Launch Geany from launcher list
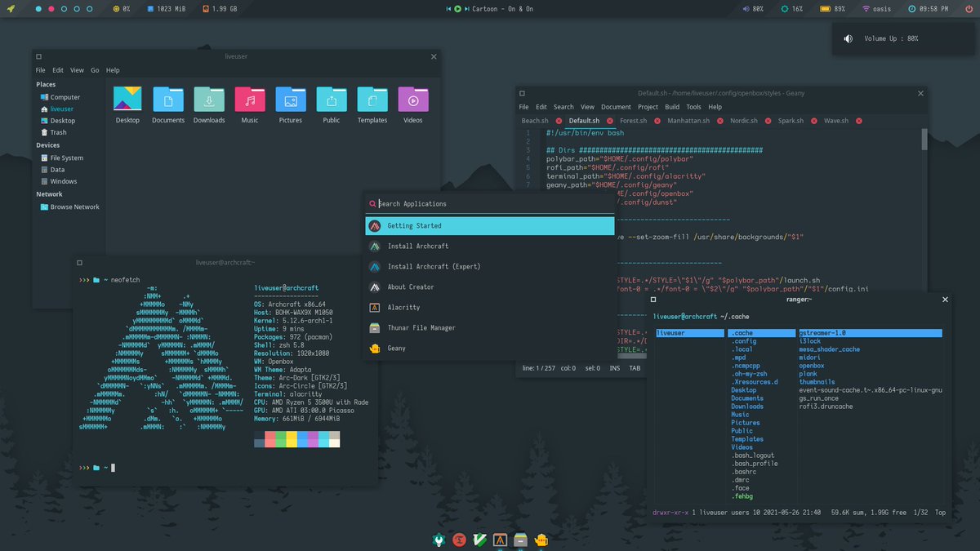 click(490, 349)
